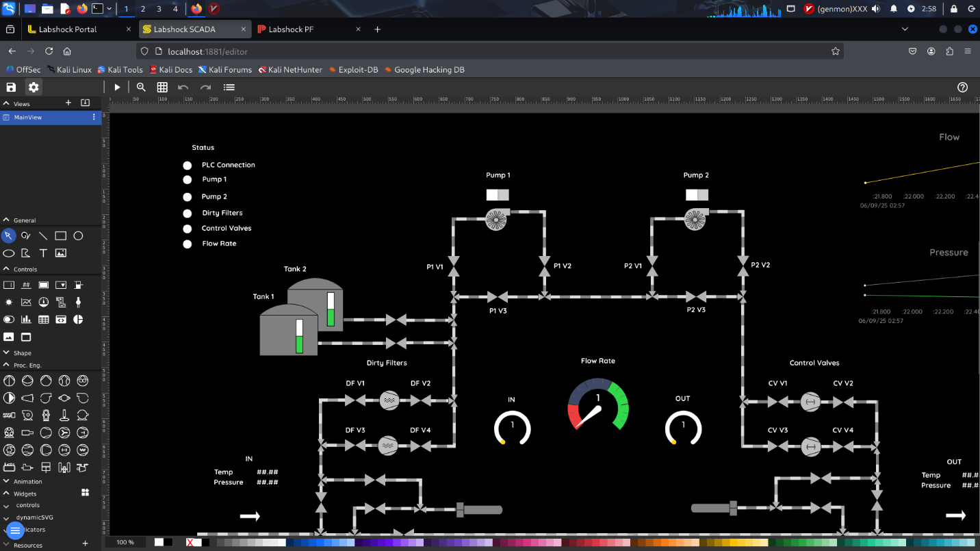Add a new view with plus icon
The height and width of the screenshot is (551, 980).
(68, 103)
